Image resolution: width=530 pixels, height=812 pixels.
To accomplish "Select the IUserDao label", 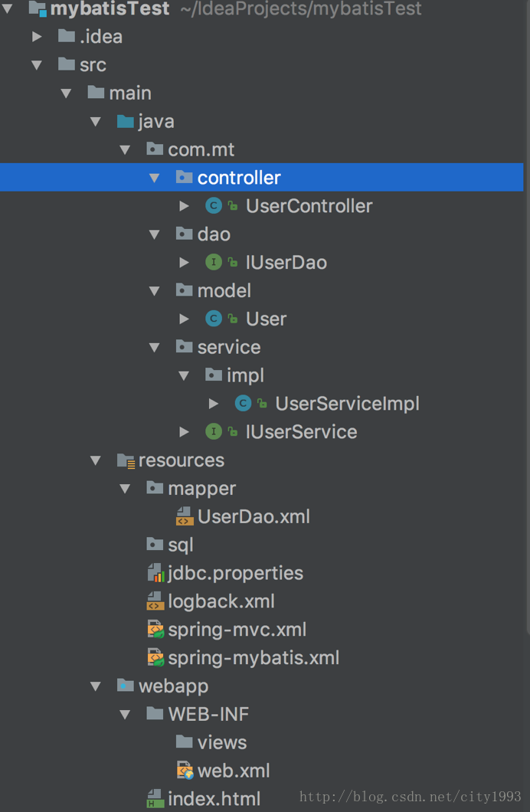I will pos(286,262).
